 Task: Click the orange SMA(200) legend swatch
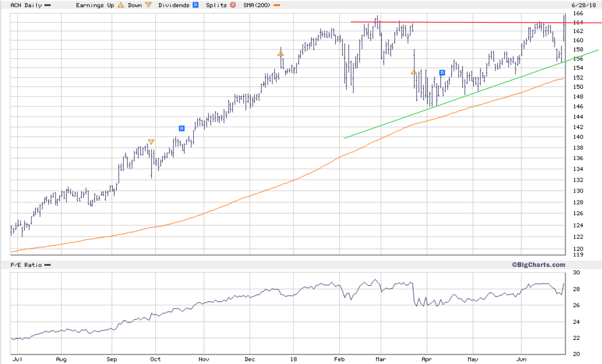pyautogui.click(x=277, y=5)
